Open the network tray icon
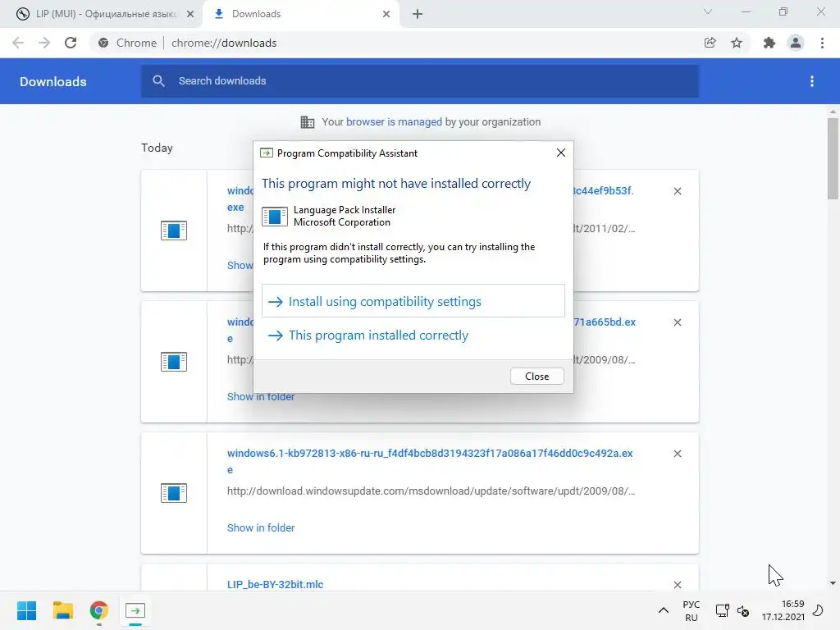The width and height of the screenshot is (840, 630). point(722,610)
